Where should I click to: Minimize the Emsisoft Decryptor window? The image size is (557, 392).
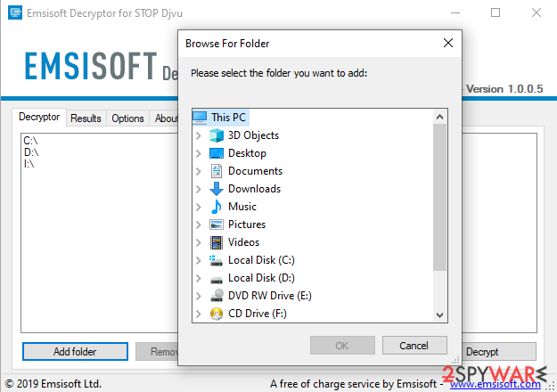(x=455, y=12)
